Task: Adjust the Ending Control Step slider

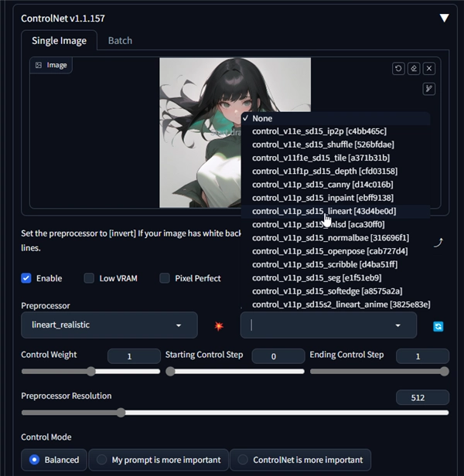Action: click(x=444, y=371)
